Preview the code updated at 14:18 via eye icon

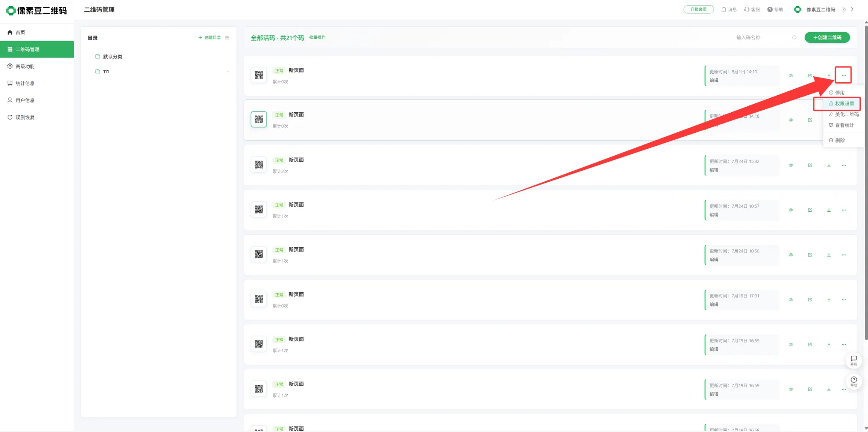[791, 120]
